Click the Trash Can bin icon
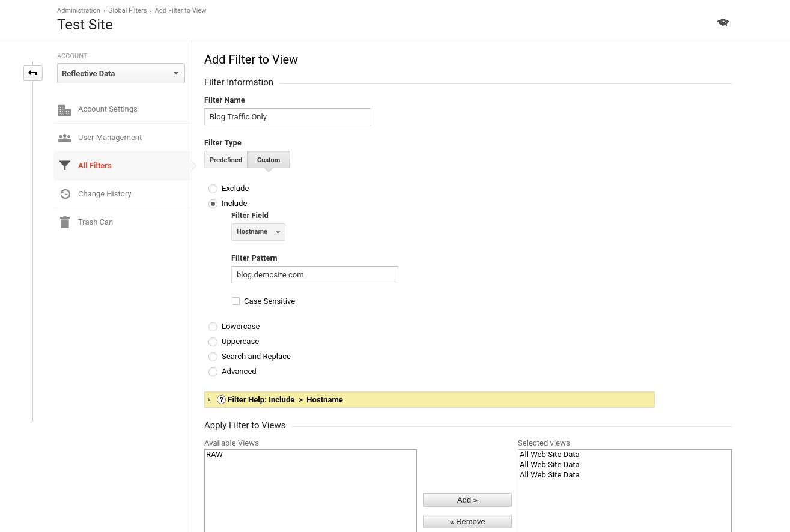 (65, 222)
